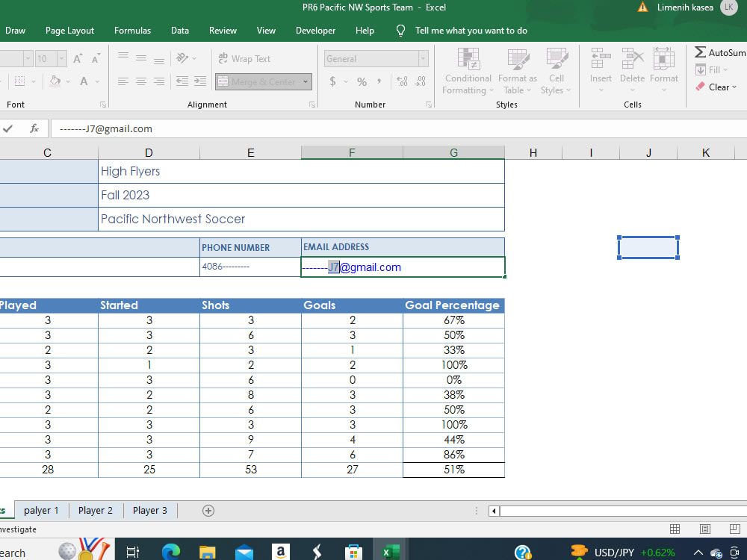Toggle Wrap Text
This screenshot has height=560, width=747.
(x=244, y=58)
